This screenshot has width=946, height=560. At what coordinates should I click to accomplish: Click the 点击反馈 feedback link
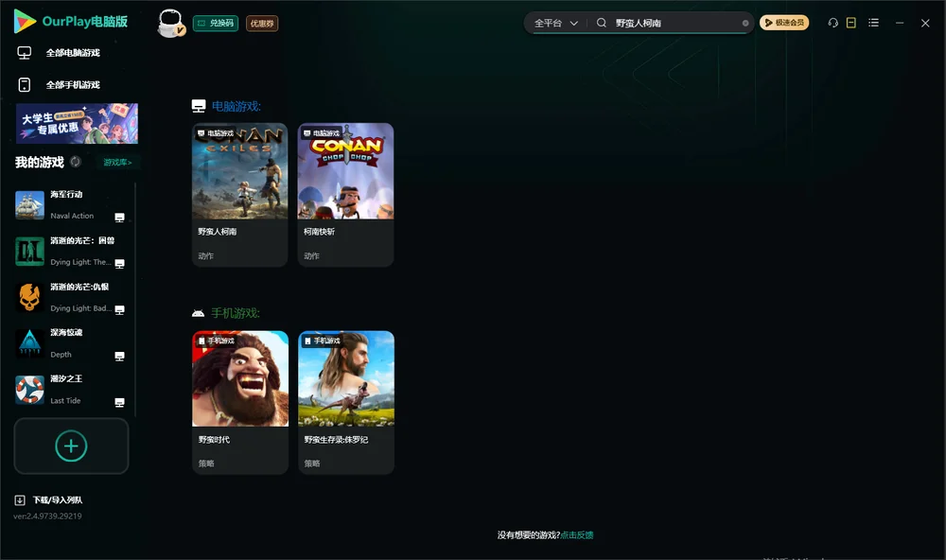pyautogui.click(x=577, y=535)
